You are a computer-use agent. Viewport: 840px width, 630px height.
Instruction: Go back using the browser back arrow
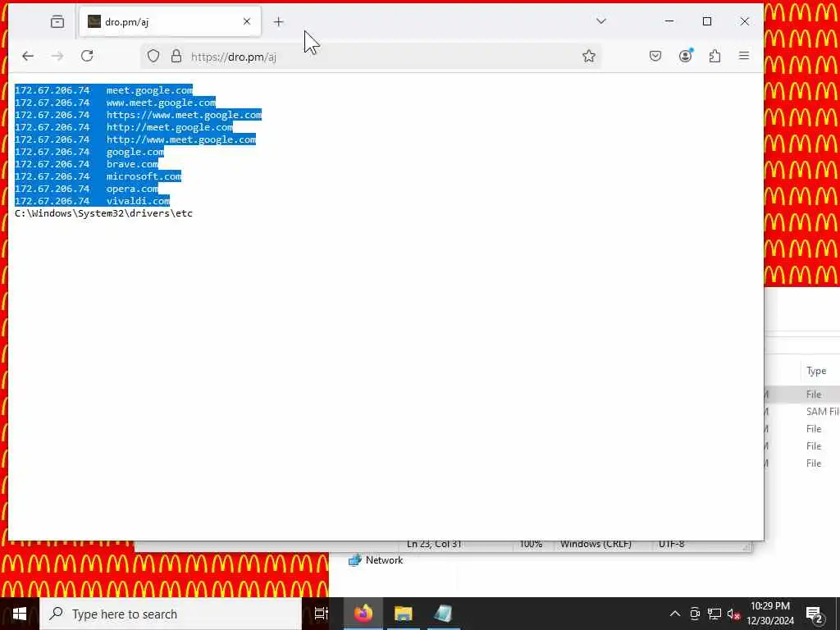[28, 56]
